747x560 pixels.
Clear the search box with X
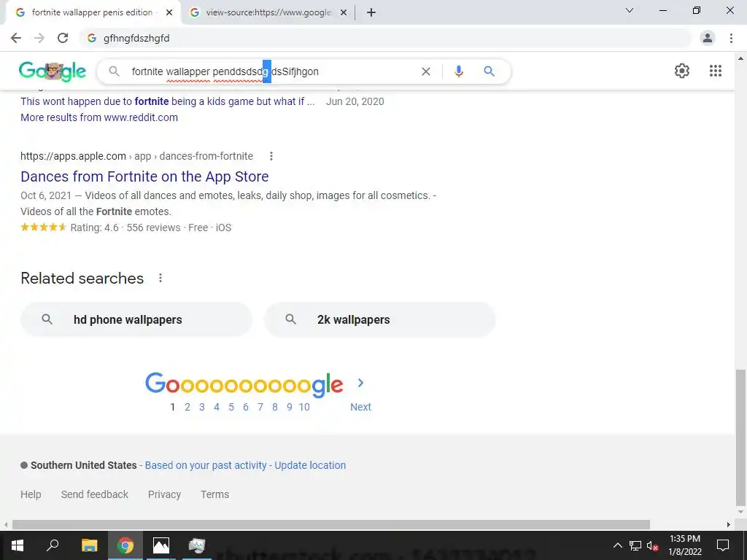click(x=426, y=71)
